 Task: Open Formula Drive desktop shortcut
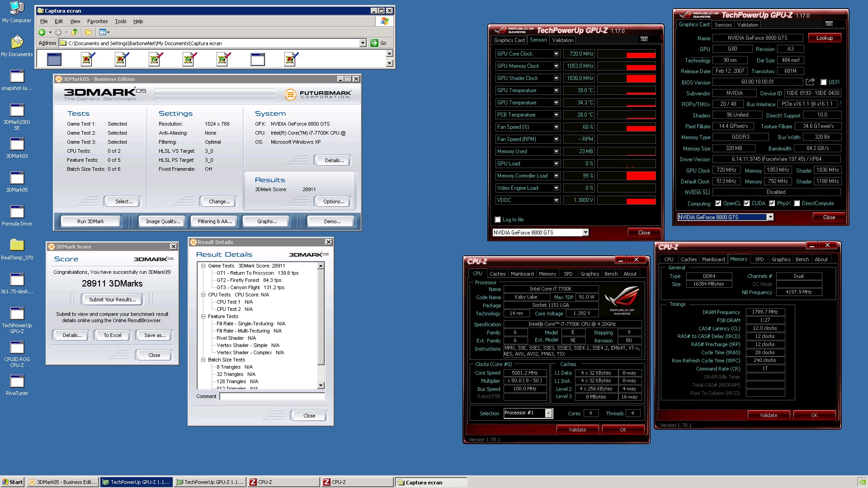coord(17,216)
